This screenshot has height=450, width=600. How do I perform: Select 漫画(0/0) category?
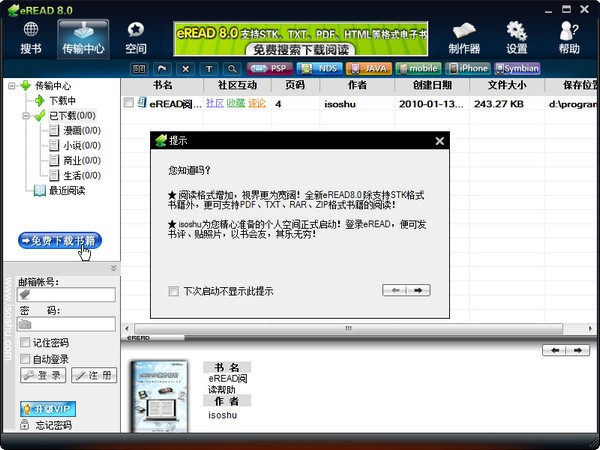(82, 131)
